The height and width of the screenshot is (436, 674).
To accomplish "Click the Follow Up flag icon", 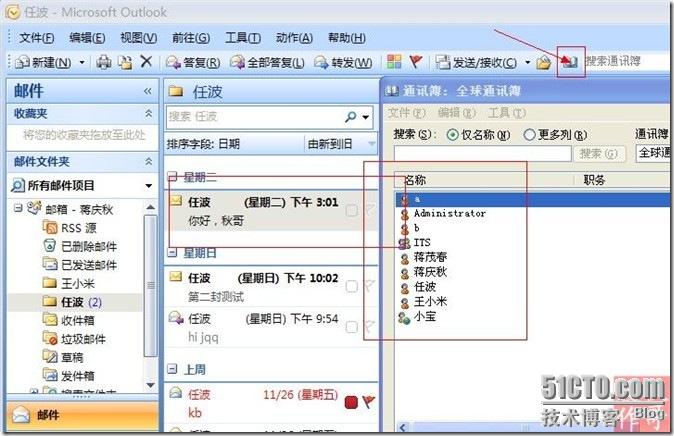I will click(x=415, y=62).
